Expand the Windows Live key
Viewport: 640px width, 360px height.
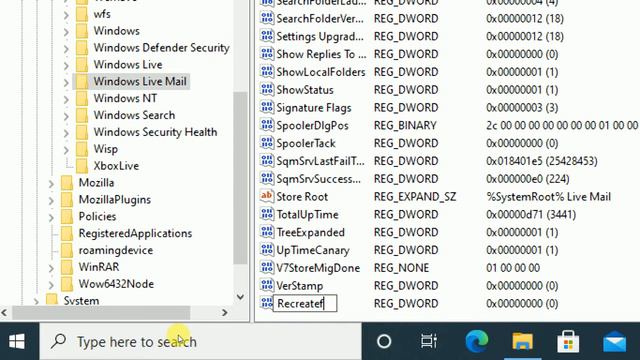coord(66,65)
